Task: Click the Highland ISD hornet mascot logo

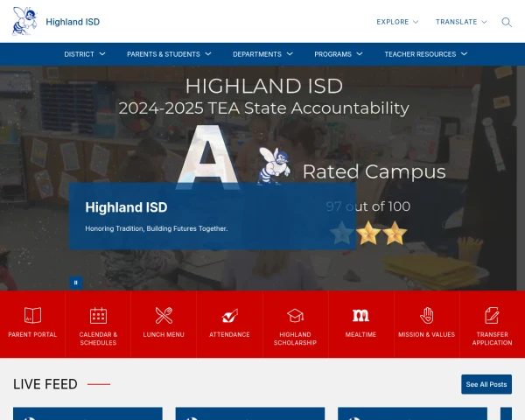Action: (24, 21)
